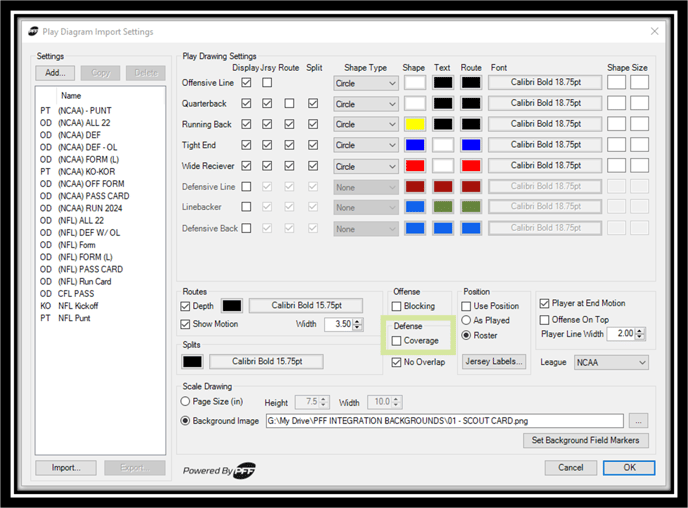688x508 pixels.
Task: Select the NFL Punt setting
Action: (74, 318)
